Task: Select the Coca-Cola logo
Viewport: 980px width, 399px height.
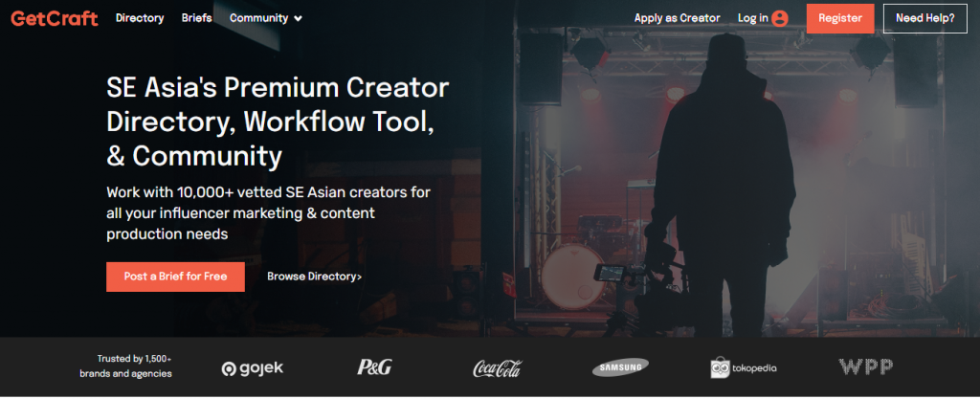Action: [x=497, y=368]
